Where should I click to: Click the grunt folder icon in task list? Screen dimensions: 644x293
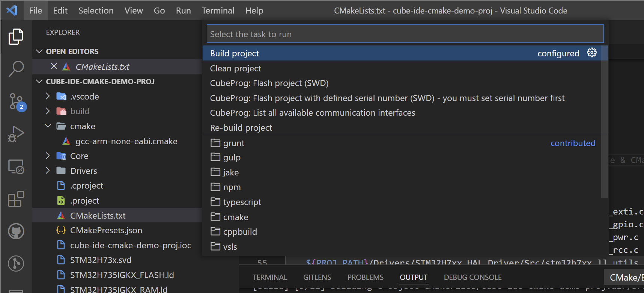click(215, 143)
